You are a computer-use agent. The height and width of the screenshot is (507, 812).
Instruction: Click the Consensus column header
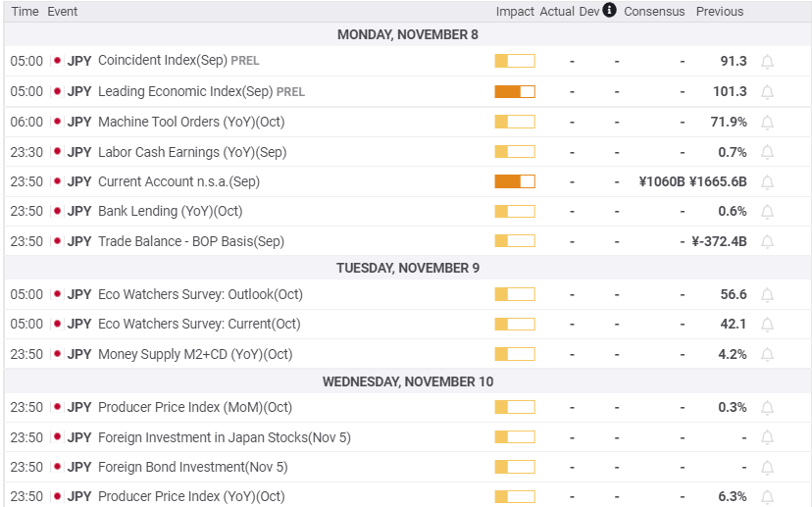pos(654,12)
